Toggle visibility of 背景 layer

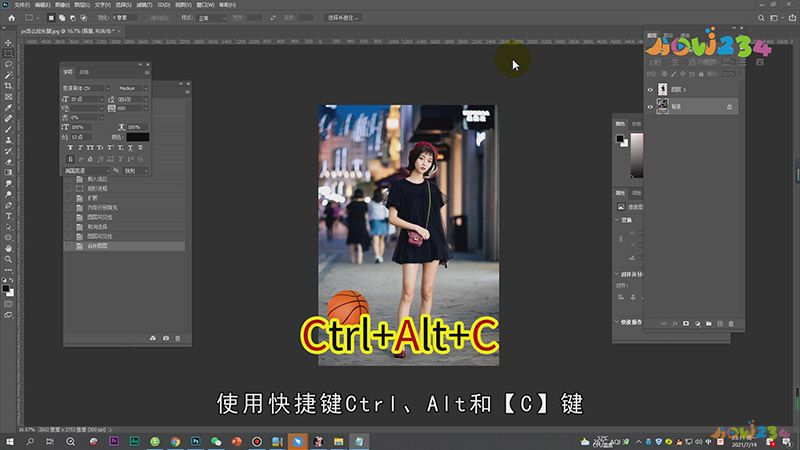click(650, 107)
